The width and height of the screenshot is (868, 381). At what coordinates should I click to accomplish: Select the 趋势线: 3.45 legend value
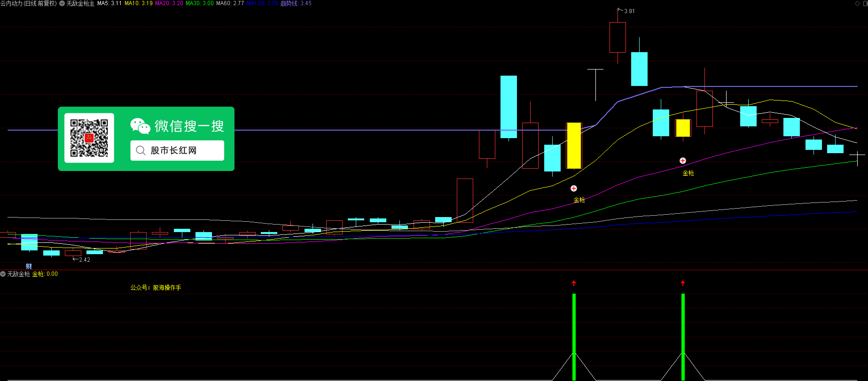[x=296, y=3]
